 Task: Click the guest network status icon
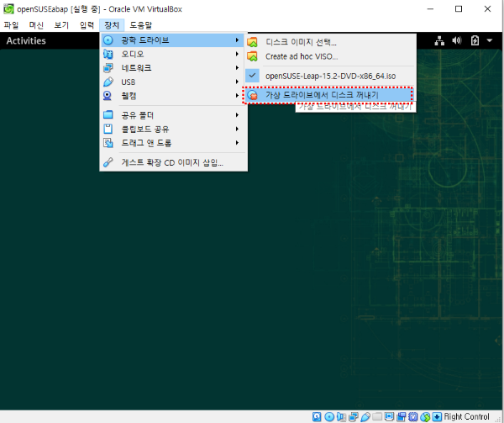(x=439, y=40)
